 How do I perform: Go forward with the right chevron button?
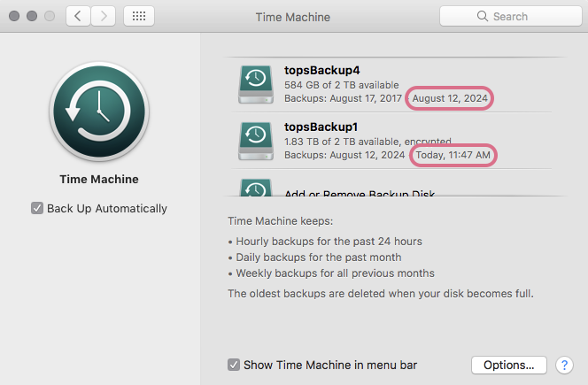tap(103, 16)
